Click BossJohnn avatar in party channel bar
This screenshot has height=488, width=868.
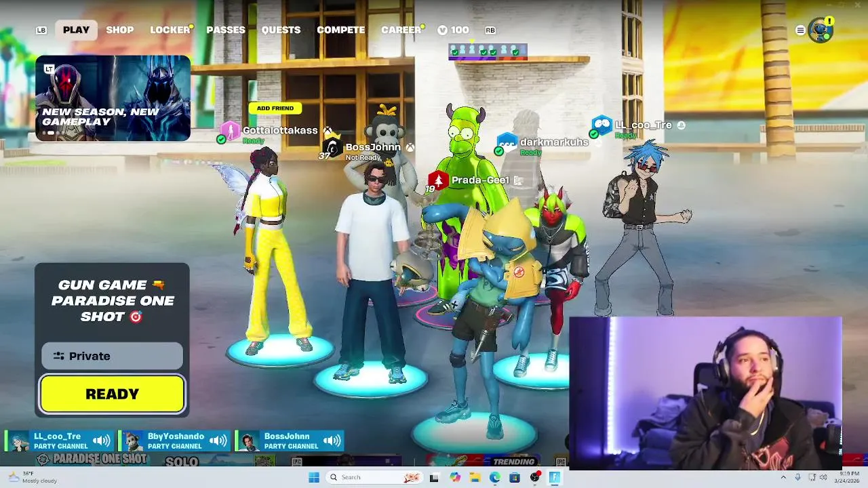point(250,441)
